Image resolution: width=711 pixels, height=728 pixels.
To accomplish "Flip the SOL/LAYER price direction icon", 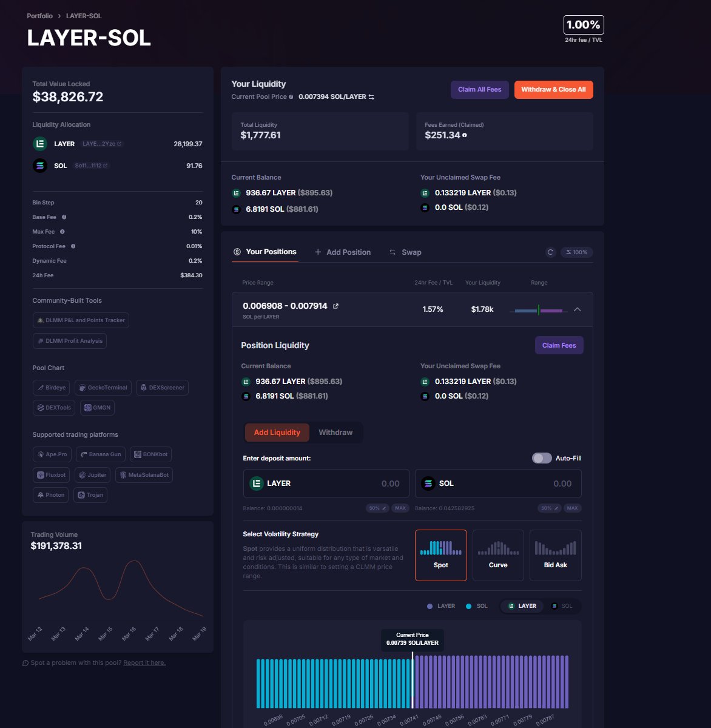I will click(x=371, y=97).
